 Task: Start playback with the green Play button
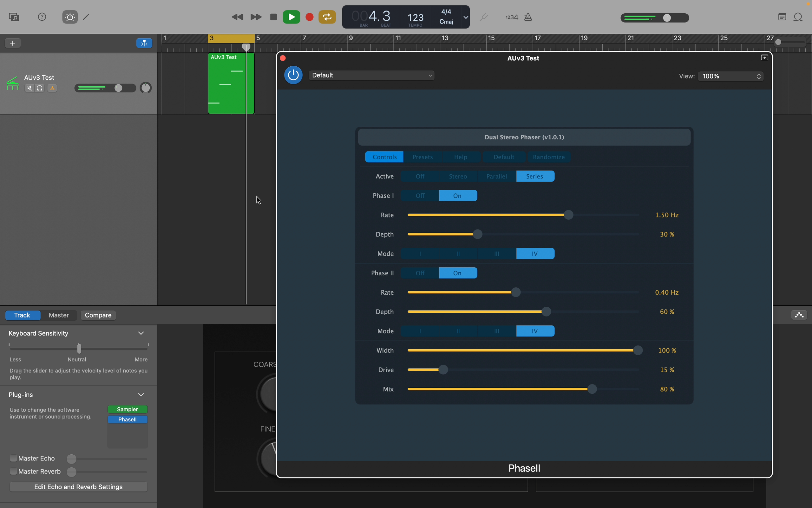(291, 17)
